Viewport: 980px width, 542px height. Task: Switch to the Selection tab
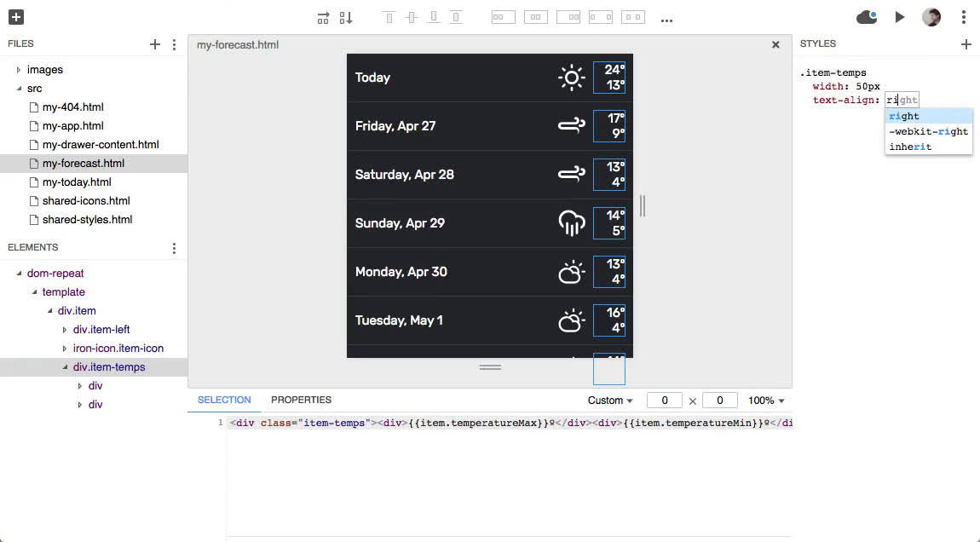pos(224,400)
